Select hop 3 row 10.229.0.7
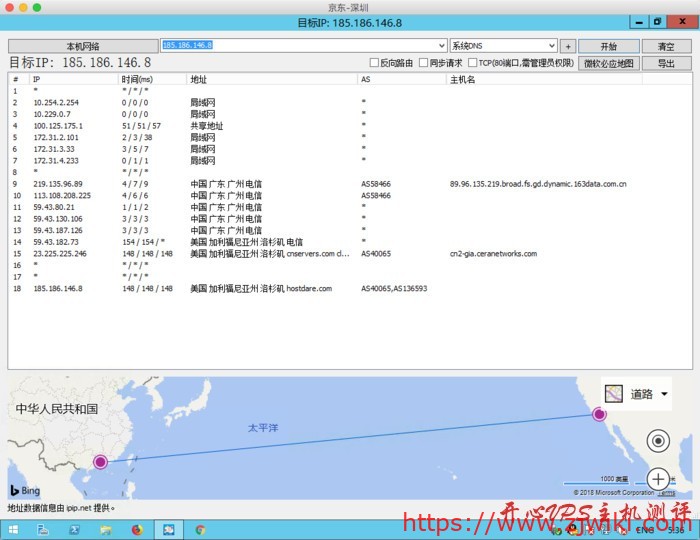 click(350, 114)
